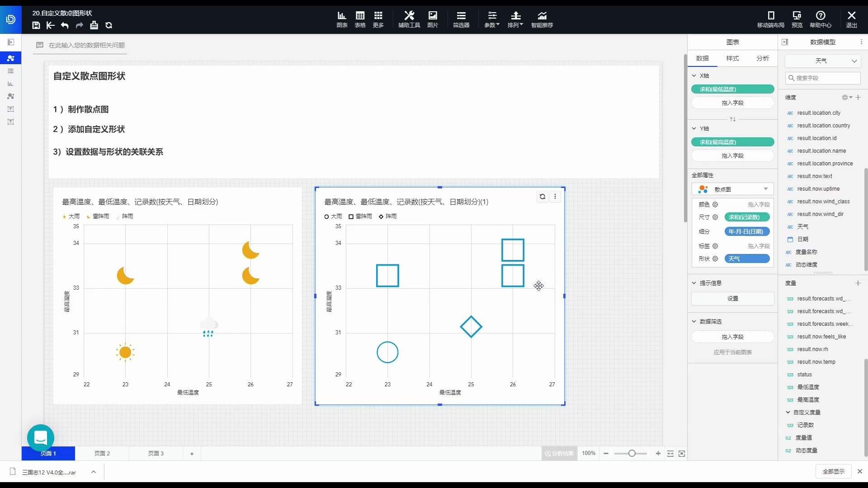Collapse the 提示信息 section
The image size is (868, 488).
pos(694,283)
